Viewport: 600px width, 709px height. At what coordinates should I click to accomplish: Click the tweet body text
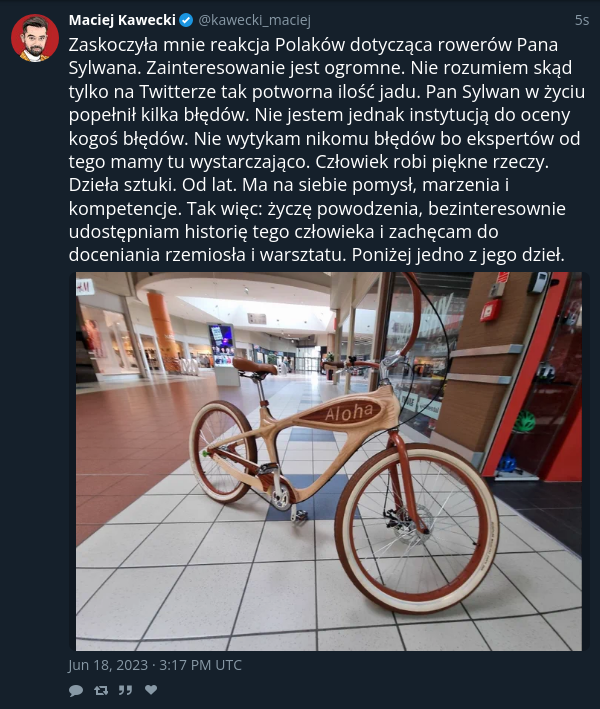coord(326,150)
